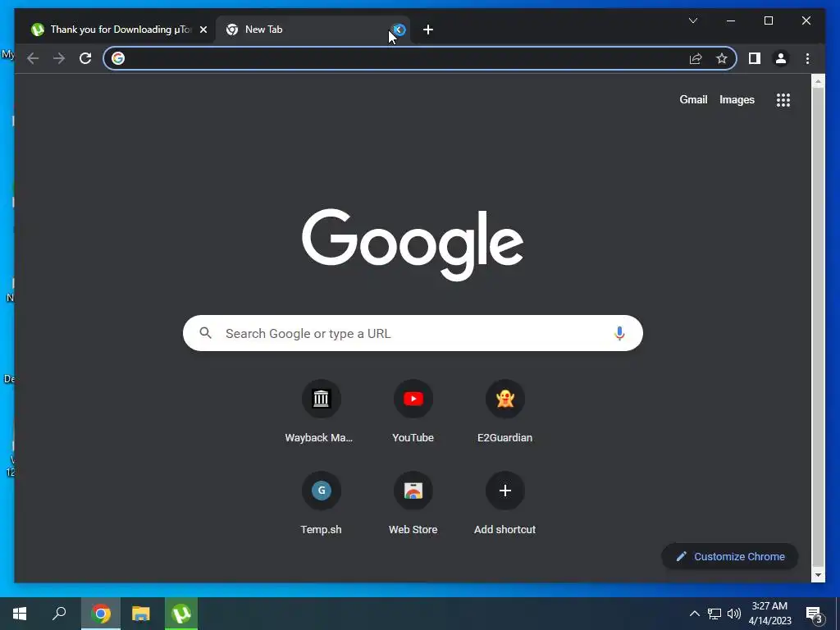Viewport: 840px width, 630px height.
Task: Open the E2Guardian shortcut
Action: (x=504, y=412)
